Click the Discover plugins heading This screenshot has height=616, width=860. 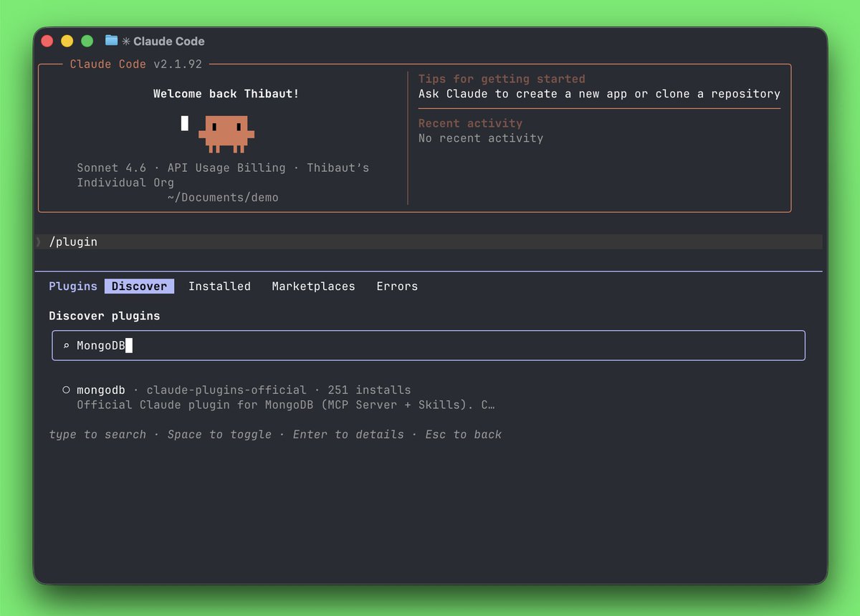(105, 316)
